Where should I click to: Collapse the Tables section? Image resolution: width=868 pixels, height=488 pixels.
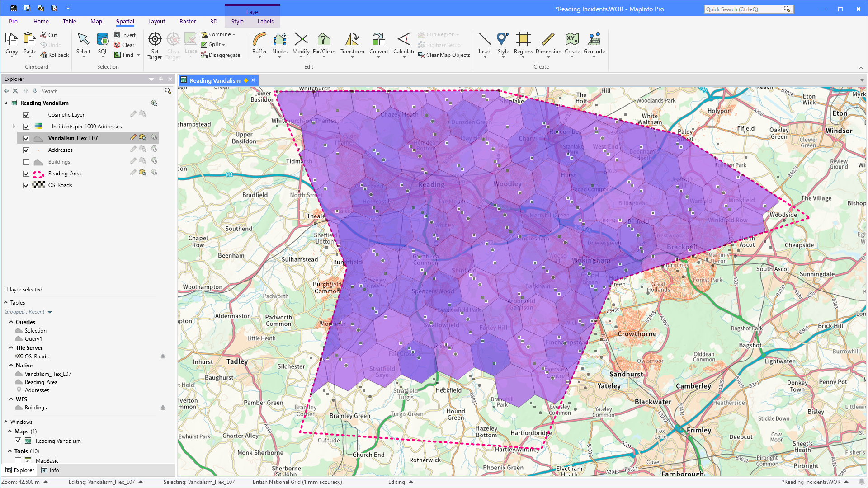point(5,302)
